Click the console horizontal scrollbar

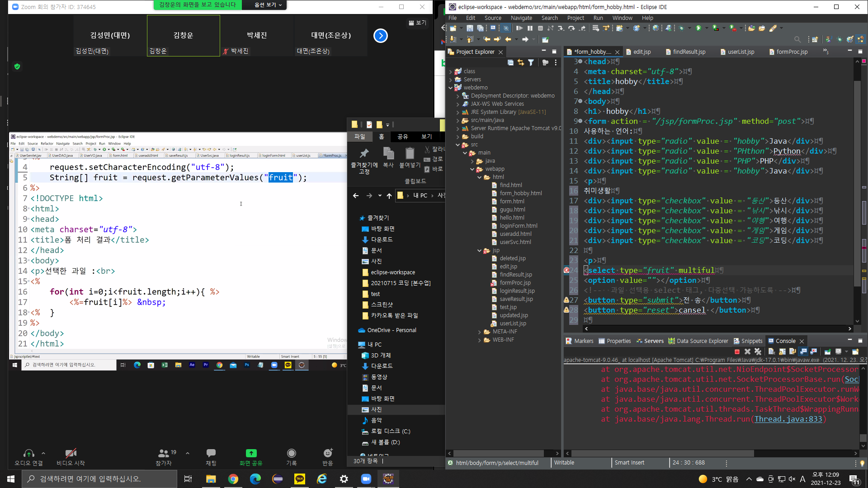point(662,453)
